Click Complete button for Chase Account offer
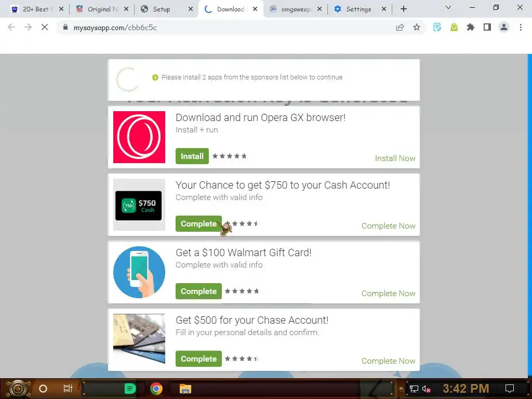 (198, 358)
